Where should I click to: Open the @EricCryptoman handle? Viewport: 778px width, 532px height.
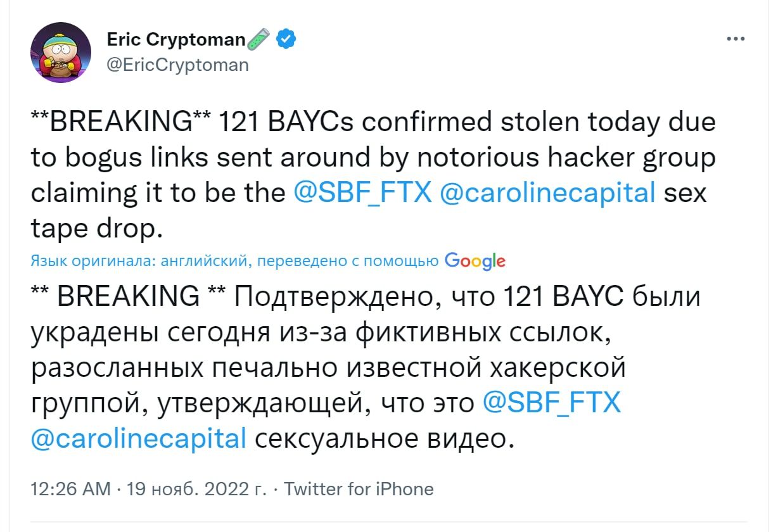coord(177,65)
